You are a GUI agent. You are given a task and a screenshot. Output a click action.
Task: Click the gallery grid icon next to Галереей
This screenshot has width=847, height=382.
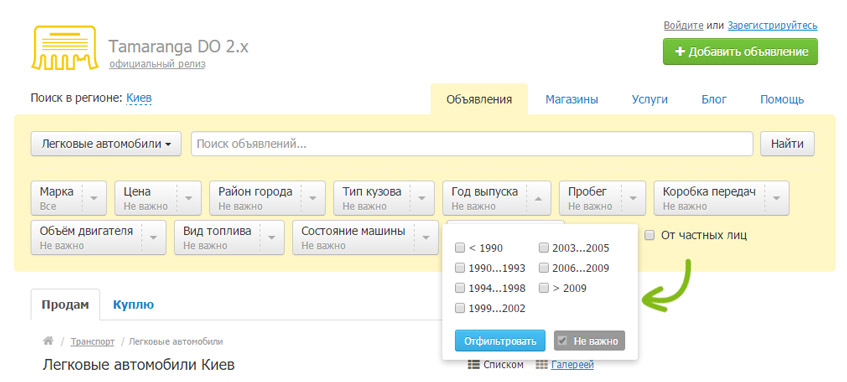pos(541,365)
